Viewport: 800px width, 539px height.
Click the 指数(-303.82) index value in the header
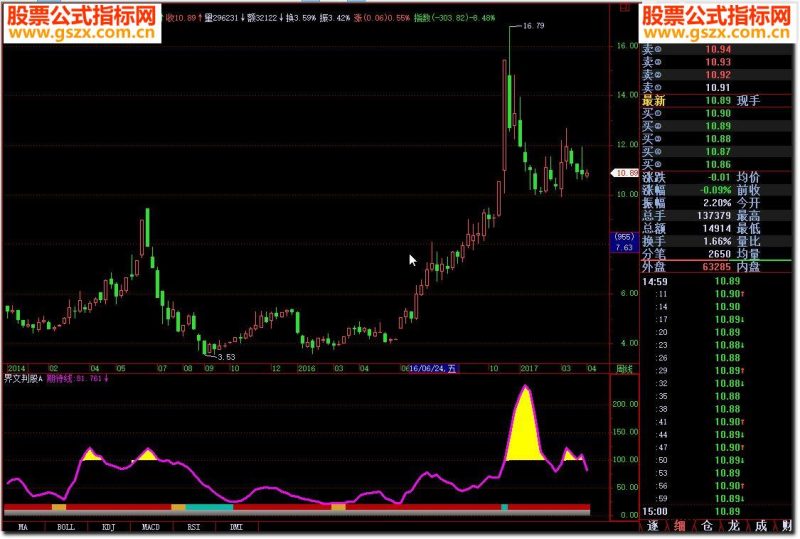455,18
